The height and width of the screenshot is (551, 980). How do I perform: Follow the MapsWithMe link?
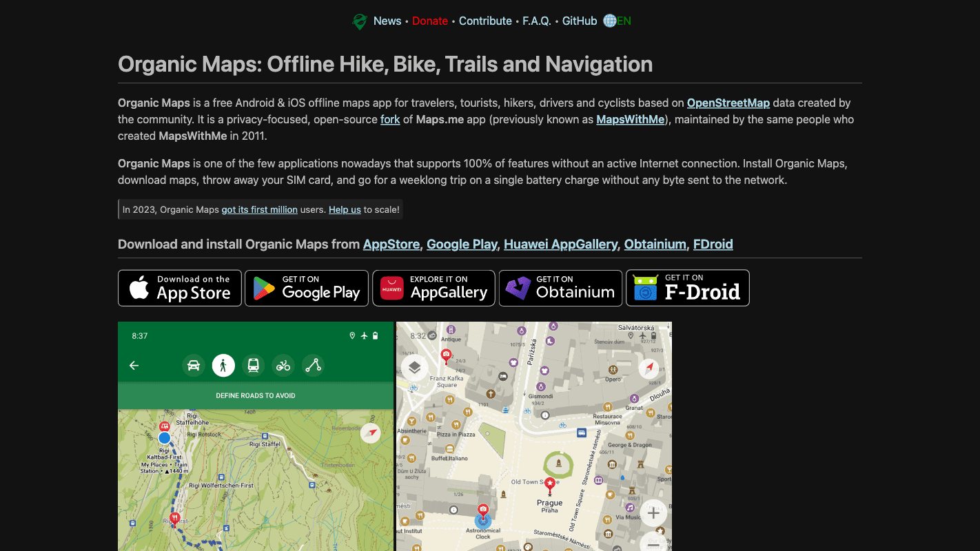tap(631, 119)
